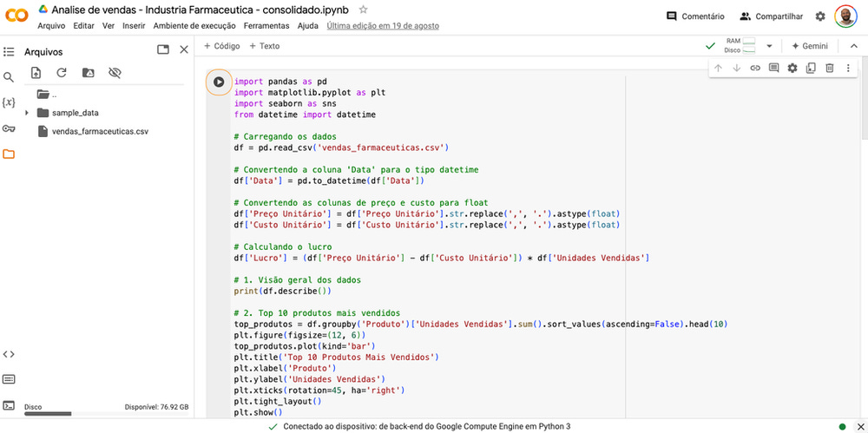Expand the sample_data folder arrow
Image resolution: width=868 pixels, height=433 pixels.
click(27, 113)
